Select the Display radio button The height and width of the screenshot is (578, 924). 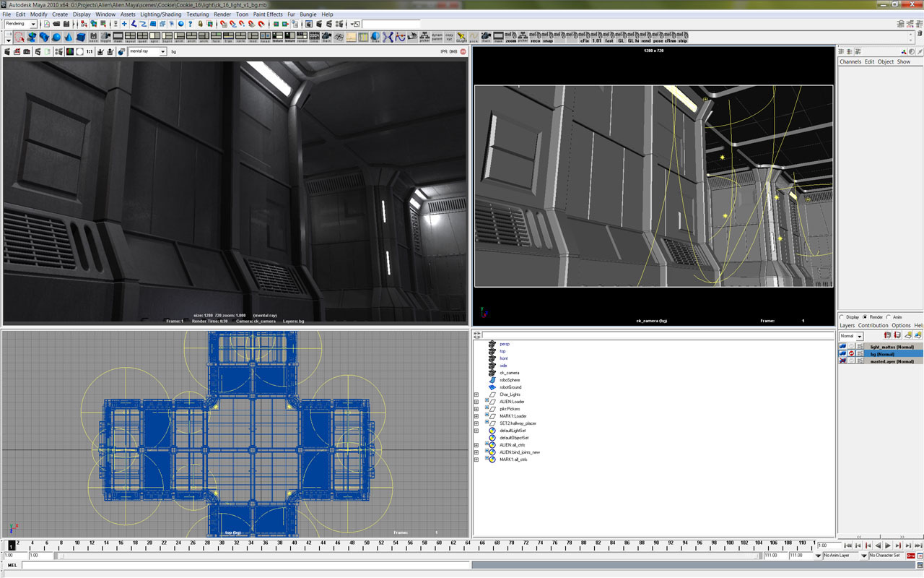click(x=842, y=316)
